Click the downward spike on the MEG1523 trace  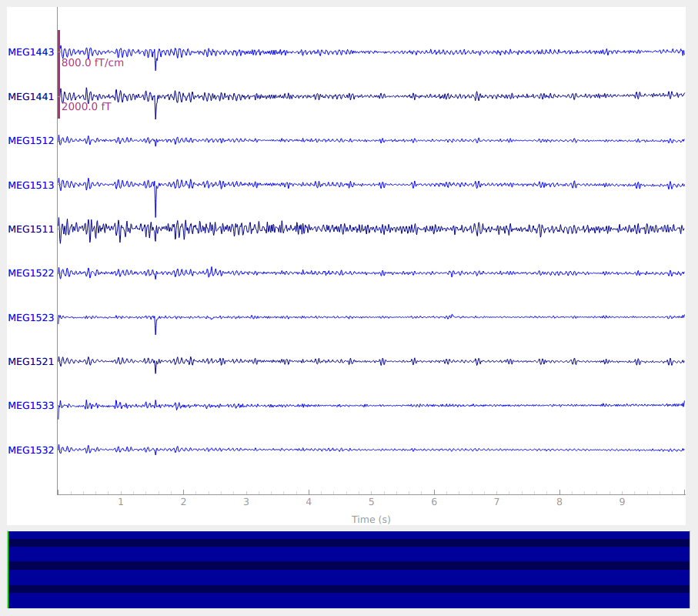tap(155, 328)
